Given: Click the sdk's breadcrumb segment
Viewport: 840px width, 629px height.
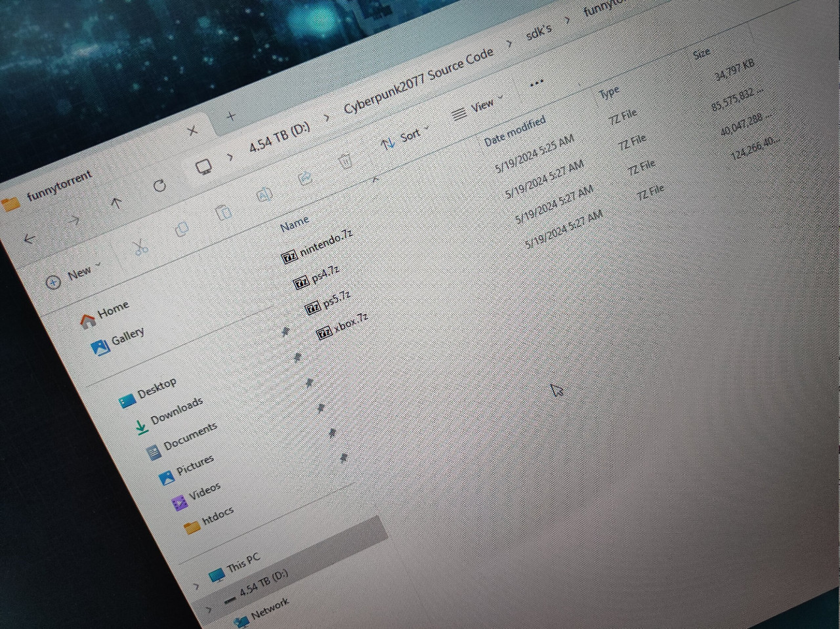Looking at the screenshot, I should click(x=539, y=31).
